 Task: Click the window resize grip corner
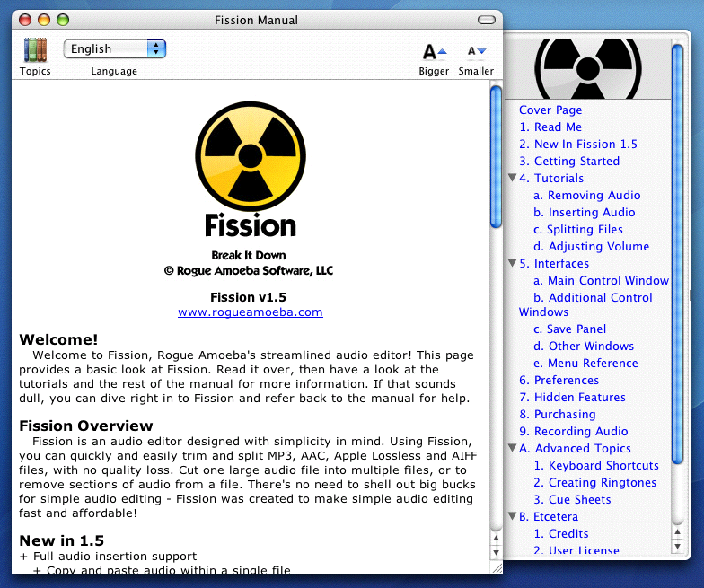(x=497, y=568)
